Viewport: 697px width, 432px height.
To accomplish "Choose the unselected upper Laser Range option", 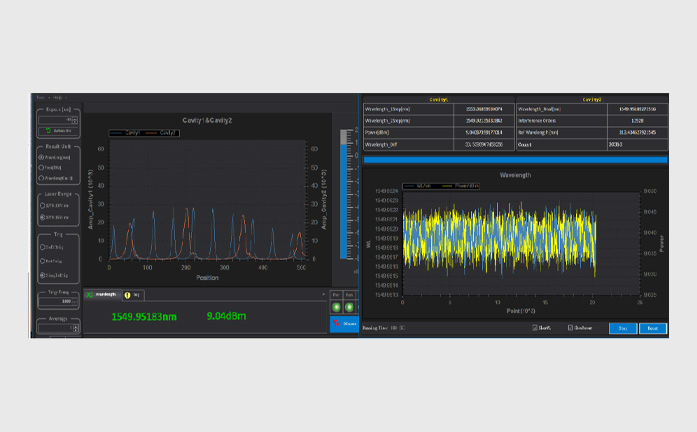I will [x=43, y=206].
